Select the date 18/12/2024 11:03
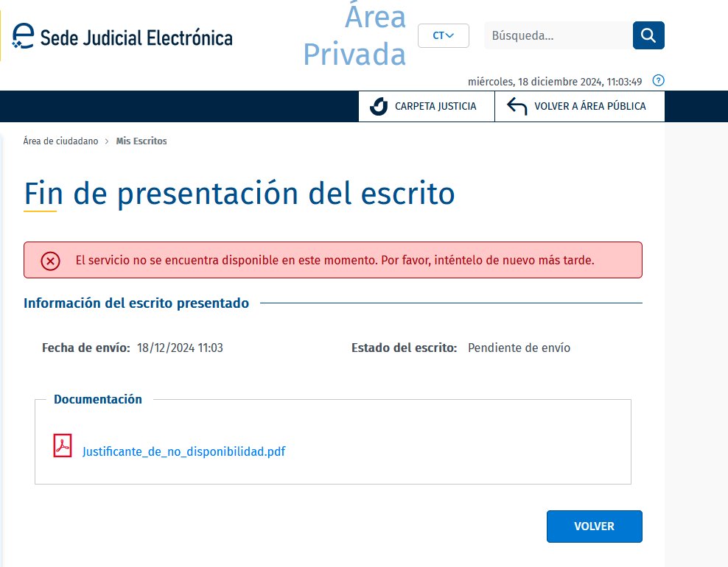The image size is (728, 567). 180,348
